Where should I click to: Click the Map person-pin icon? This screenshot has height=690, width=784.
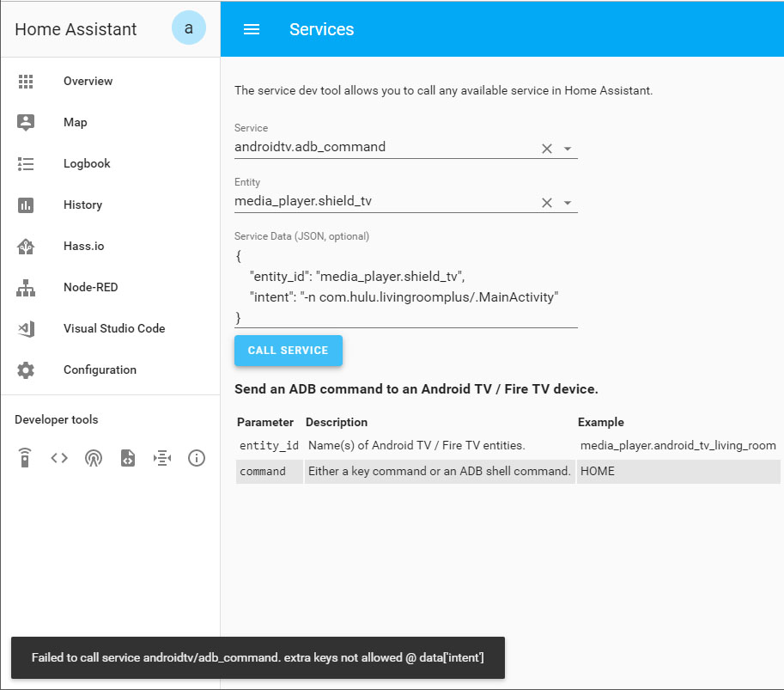point(26,122)
